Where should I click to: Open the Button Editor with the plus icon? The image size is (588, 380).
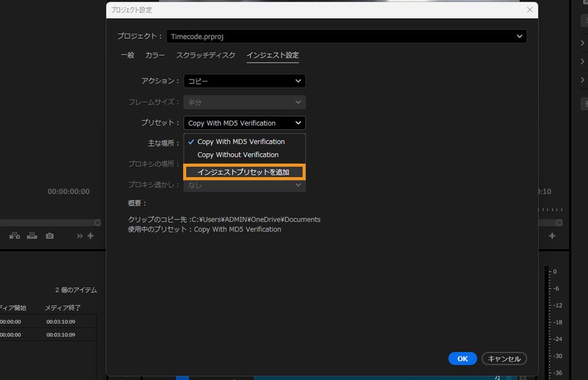click(x=90, y=235)
